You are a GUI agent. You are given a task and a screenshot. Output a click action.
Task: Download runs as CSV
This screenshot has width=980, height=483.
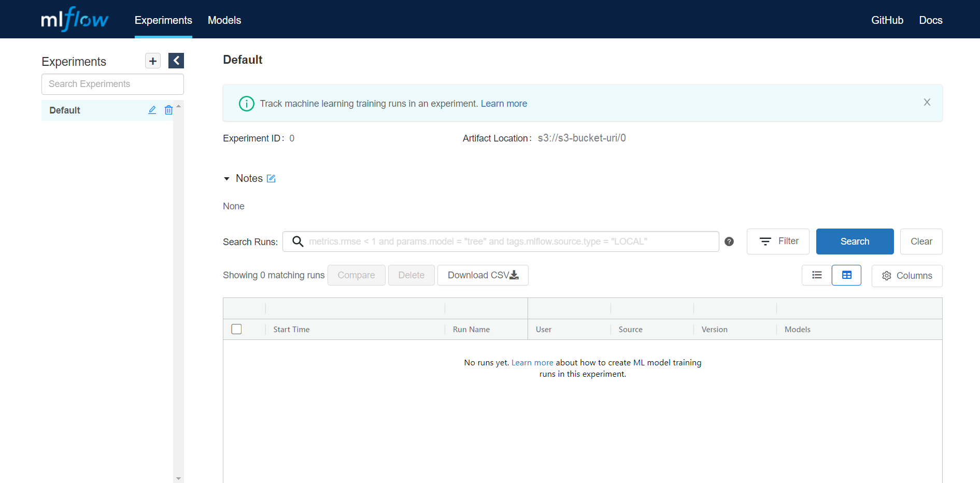(x=483, y=275)
